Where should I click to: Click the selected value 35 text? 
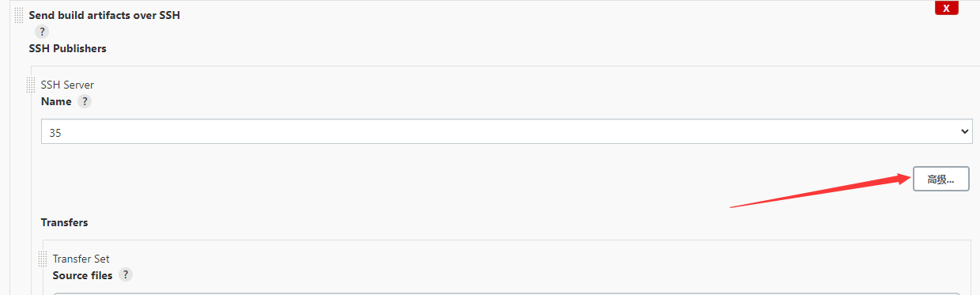click(x=55, y=133)
